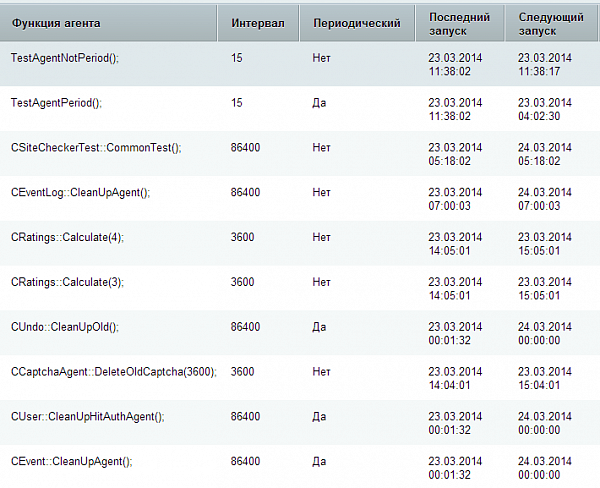Screen dimensions: 600x488
Task: Click the CEvent::CleanUpAgent(); function name
Action: click(71, 461)
